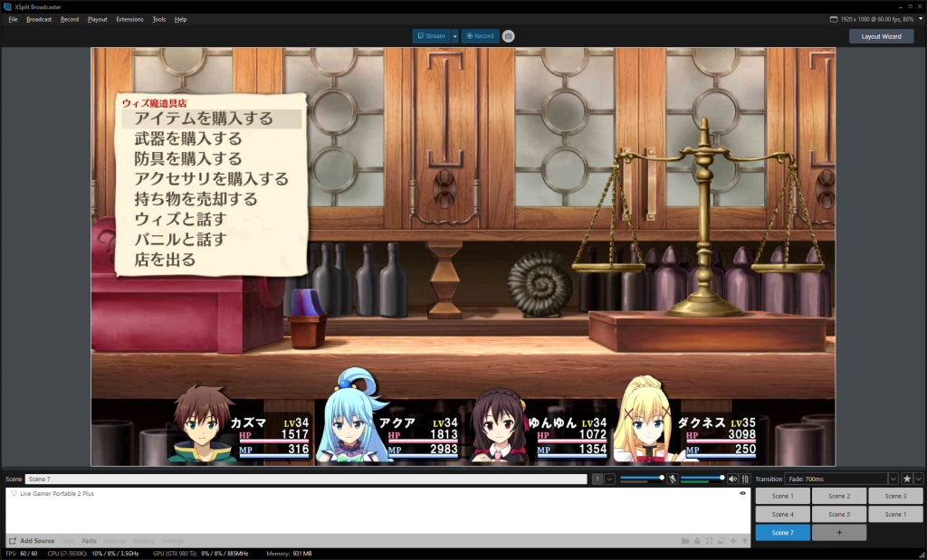Image resolution: width=927 pixels, height=560 pixels.
Task: Move source up with arrow icon
Action: pyautogui.click(x=745, y=541)
